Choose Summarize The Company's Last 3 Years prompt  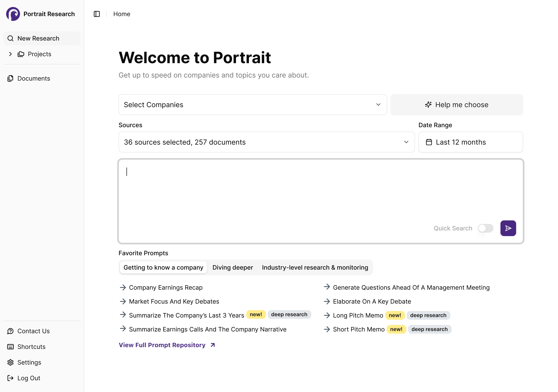point(186,315)
